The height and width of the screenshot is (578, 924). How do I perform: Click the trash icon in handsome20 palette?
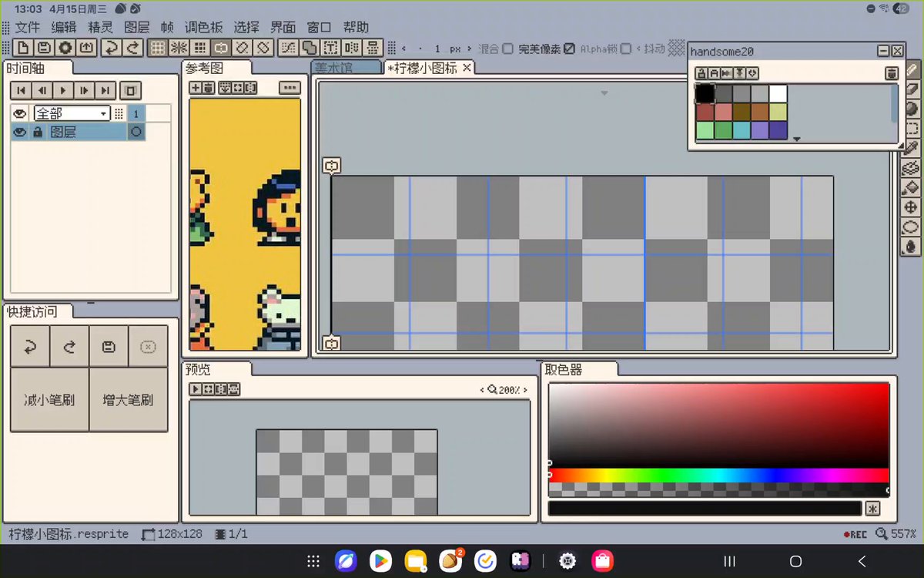(891, 73)
